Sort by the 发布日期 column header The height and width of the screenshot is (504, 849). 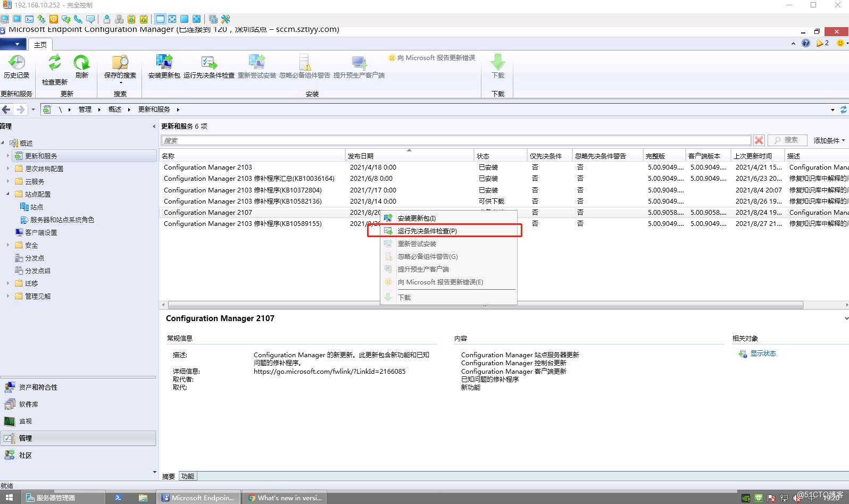(x=410, y=156)
